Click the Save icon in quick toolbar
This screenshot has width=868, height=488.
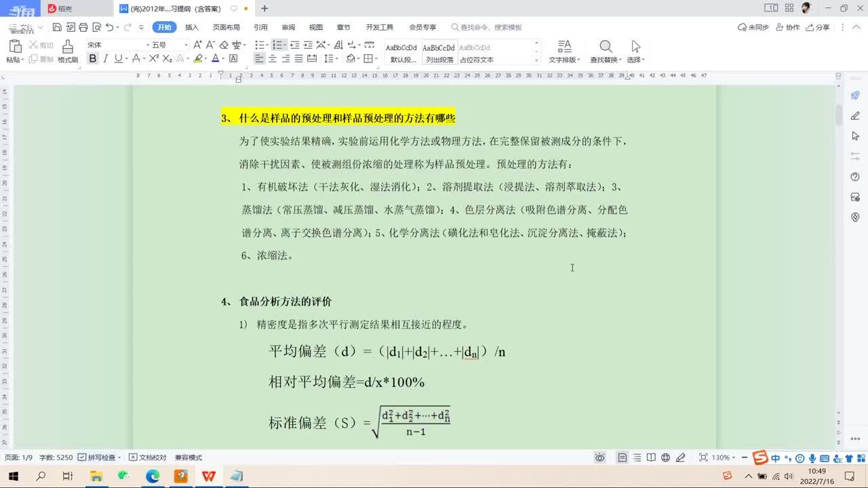click(x=57, y=28)
